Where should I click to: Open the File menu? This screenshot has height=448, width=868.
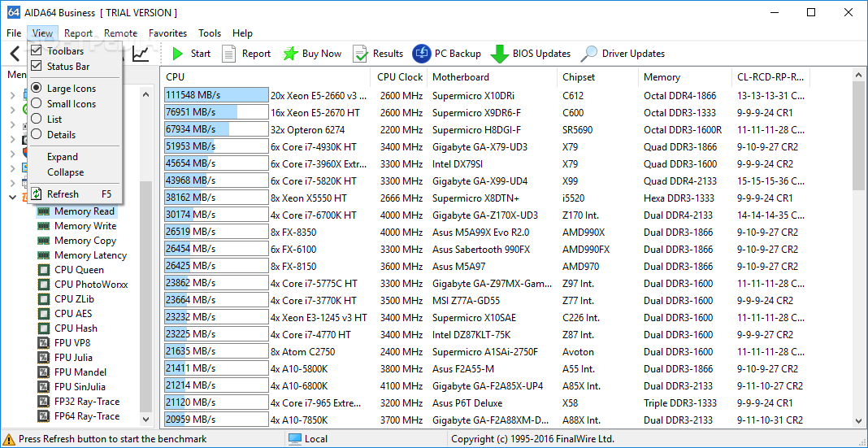tap(14, 33)
